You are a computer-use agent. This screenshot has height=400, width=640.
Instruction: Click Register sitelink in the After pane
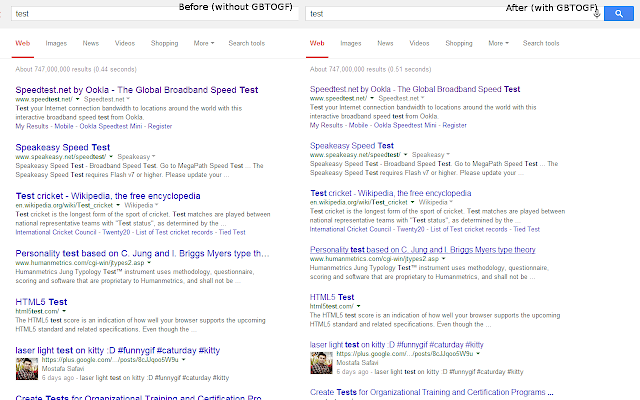454,125
